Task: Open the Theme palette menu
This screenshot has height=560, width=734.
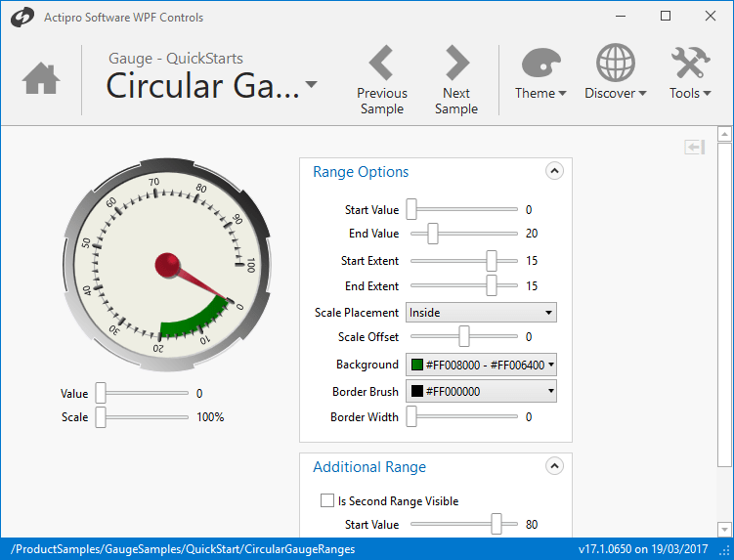Action: point(540,72)
